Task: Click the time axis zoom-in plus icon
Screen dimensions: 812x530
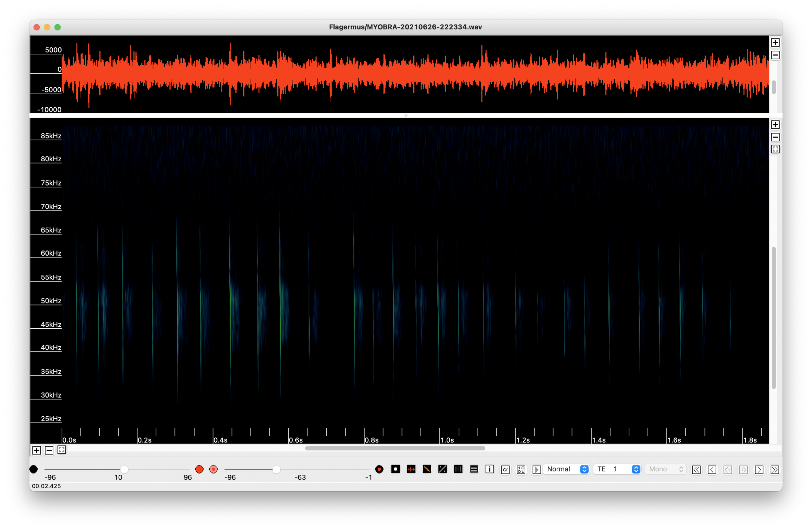Action: coord(36,450)
